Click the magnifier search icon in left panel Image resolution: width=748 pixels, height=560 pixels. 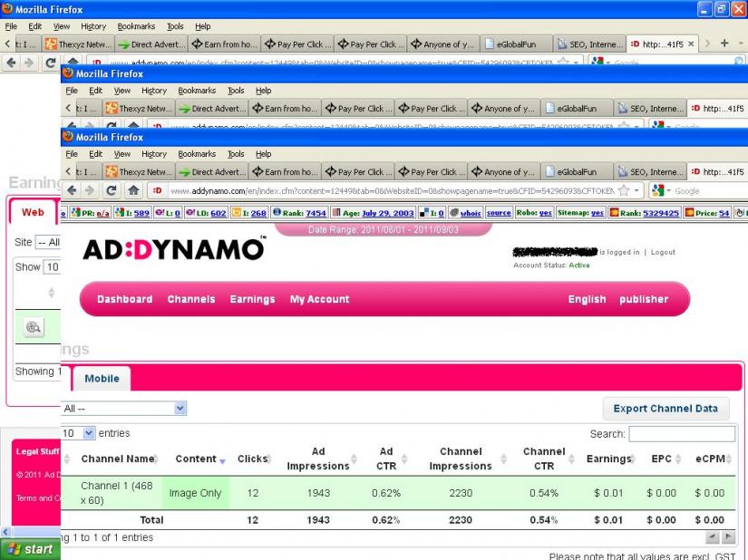34,327
